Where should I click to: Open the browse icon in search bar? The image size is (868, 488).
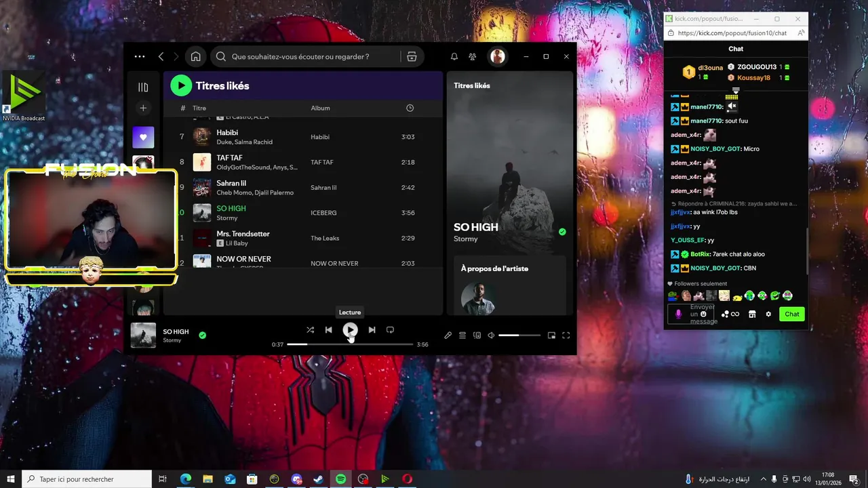point(412,57)
